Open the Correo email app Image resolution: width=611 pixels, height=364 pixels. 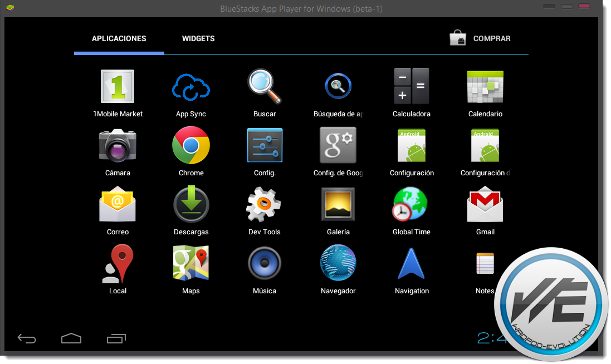pyautogui.click(x=118, y=204)
